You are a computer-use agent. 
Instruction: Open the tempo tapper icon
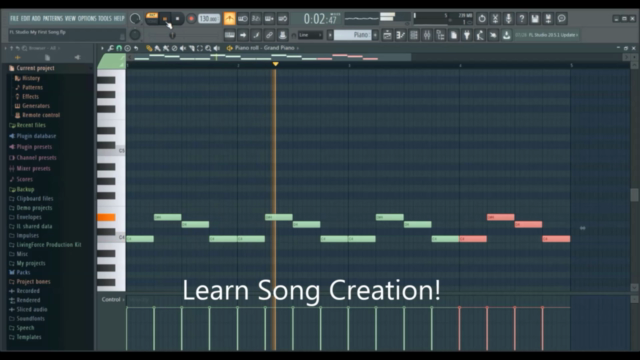480,35
